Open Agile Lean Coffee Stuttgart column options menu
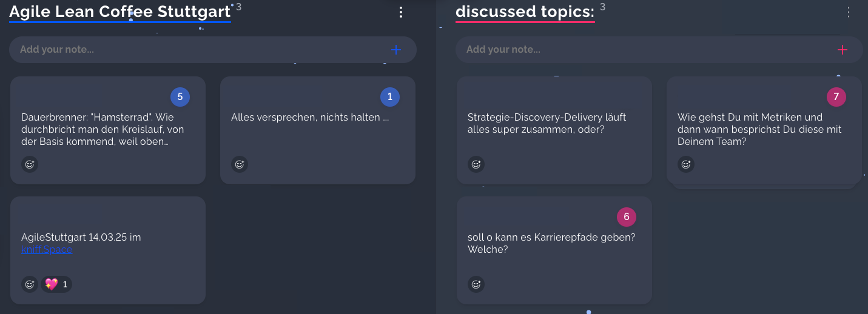868x314 pixels. (x=400, y=12)
